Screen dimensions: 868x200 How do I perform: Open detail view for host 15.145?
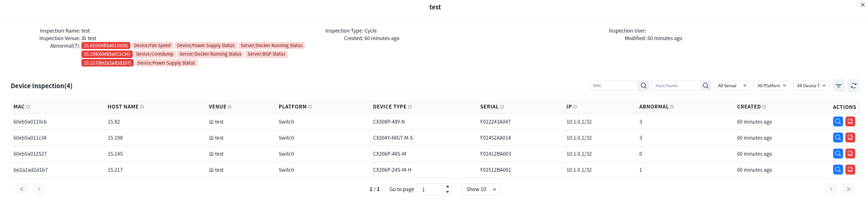838,154
